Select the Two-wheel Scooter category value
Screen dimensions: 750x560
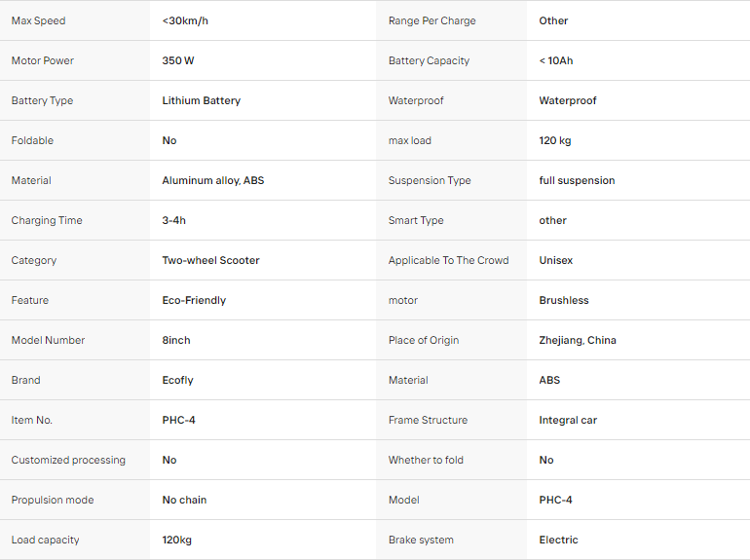(210, 260)
